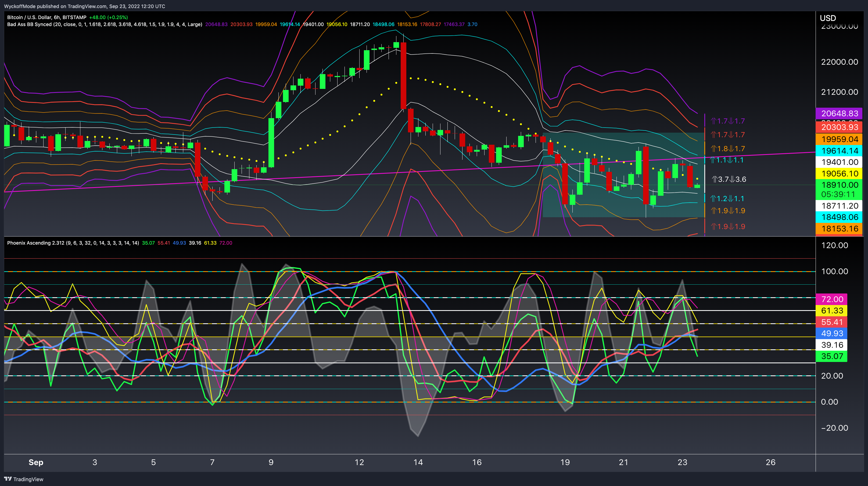
Task: Click the purple ⇑1.7⇓1.7 band label
Action: [x=727, y=121]
